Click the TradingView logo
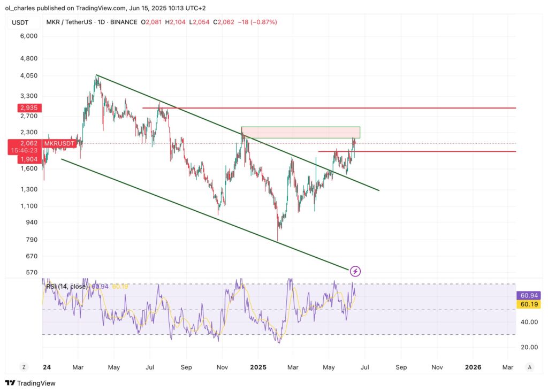The width and height of the screenshot is (548, 392). tap(31, 383)
